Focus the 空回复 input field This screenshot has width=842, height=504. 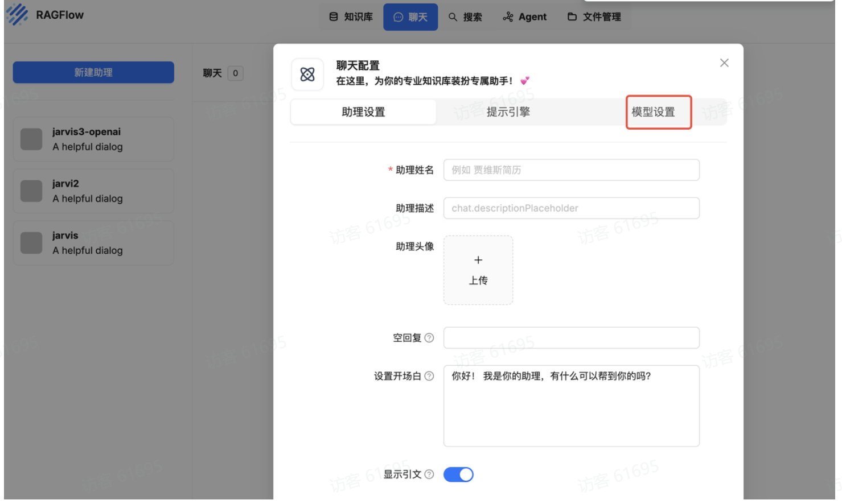click(x=572, y=338)
